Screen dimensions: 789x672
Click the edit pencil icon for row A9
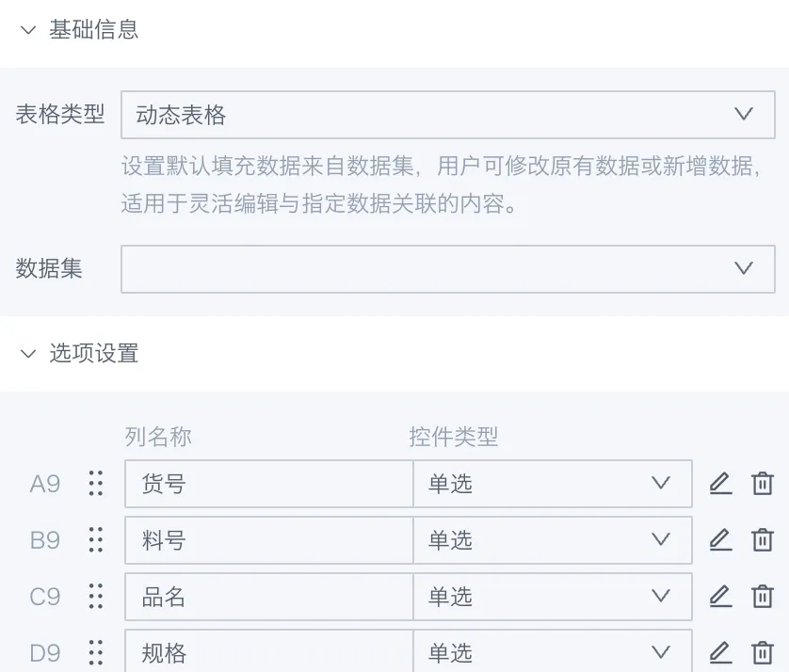click(719, 484)
